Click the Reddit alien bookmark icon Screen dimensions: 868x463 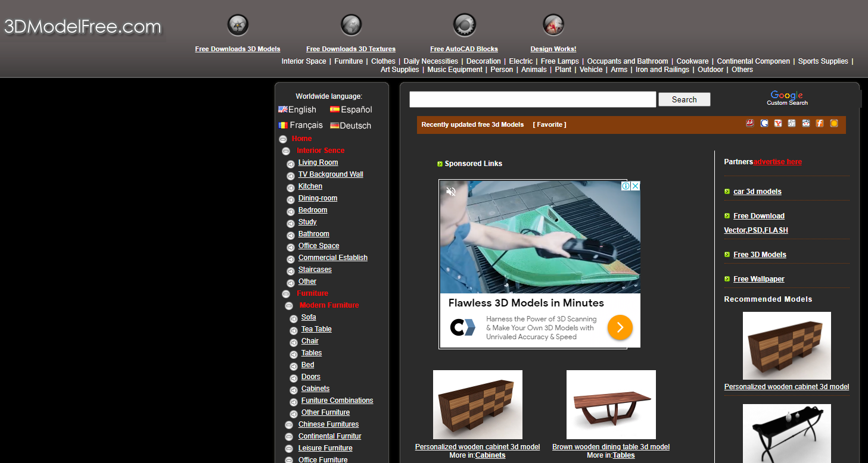(x=806, y=123)
